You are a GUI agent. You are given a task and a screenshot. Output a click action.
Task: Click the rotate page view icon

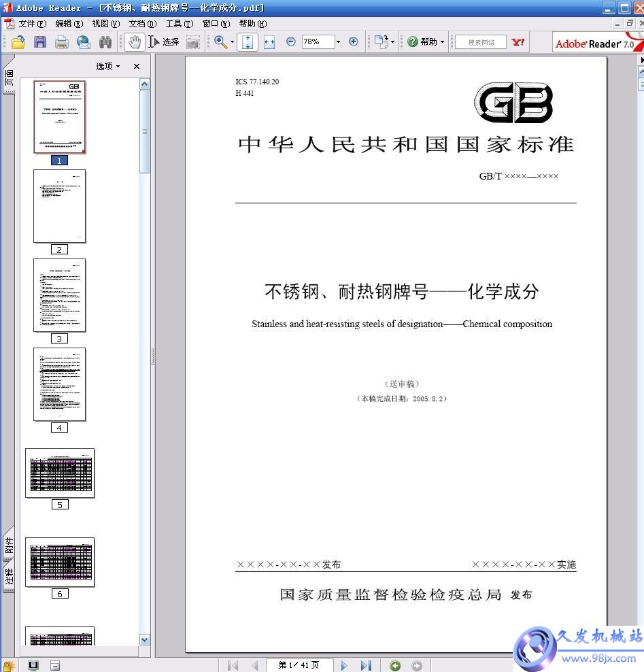[x=381, y=41]
